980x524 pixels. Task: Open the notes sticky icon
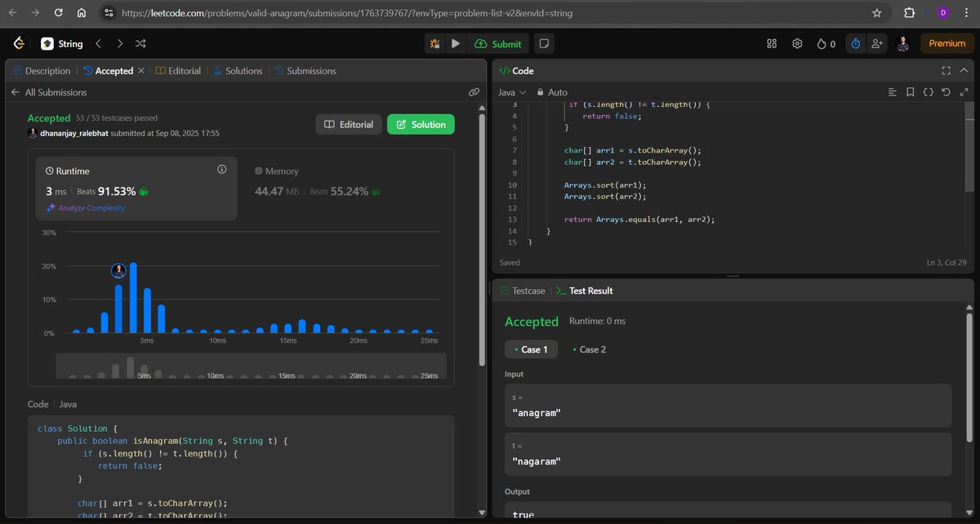(545, 43)
